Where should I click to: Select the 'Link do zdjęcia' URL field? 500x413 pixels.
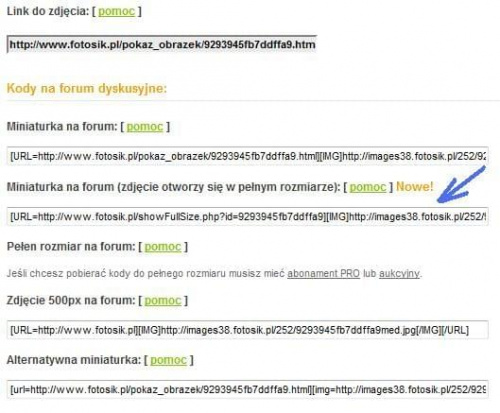tap(162, 44)
